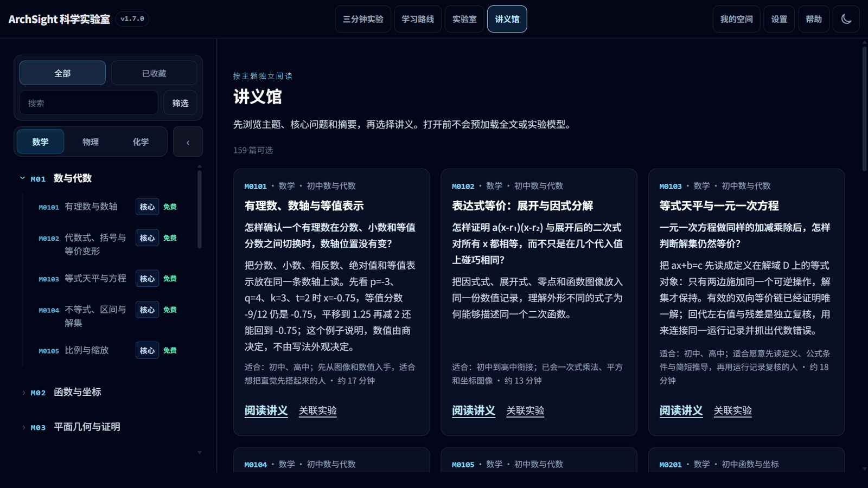
Task: Click the 159 篇可选 count text
Action: point(253,150)
